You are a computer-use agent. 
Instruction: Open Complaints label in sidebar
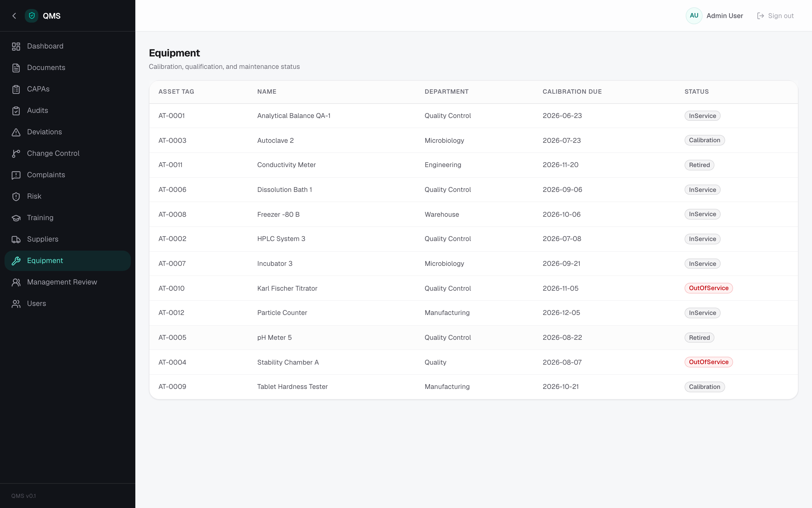pos(46,175)
